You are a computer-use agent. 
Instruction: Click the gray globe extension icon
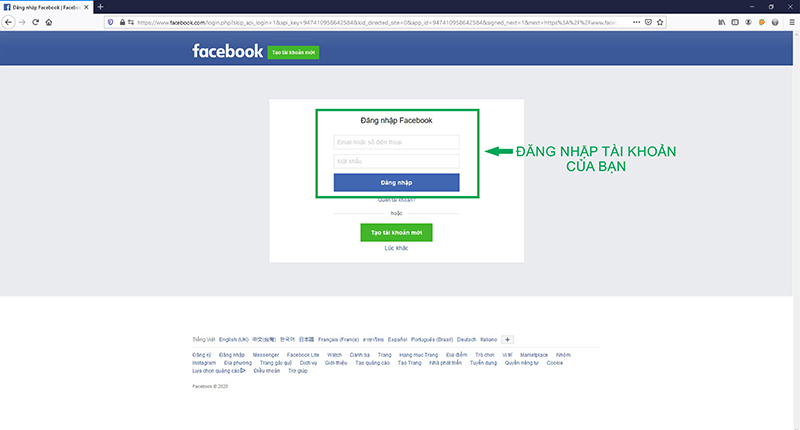click(x=775, y=22)
